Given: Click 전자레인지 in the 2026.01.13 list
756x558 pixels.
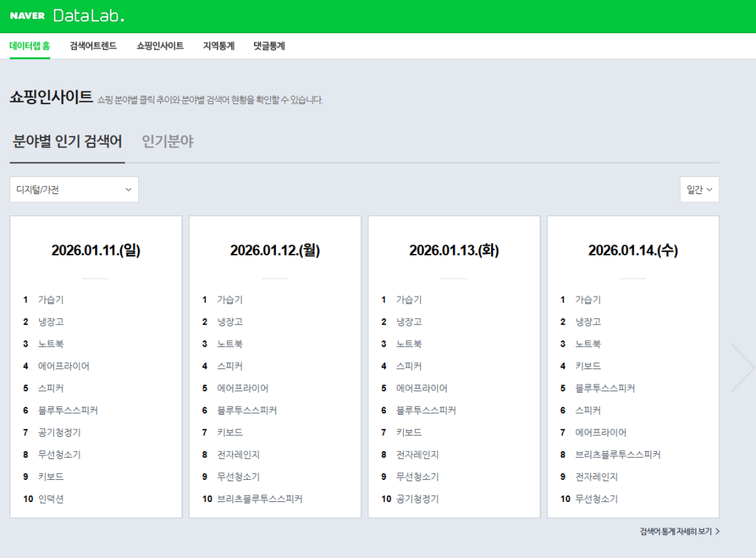Looking at the screenshot, I should click(x=417, y=455).
